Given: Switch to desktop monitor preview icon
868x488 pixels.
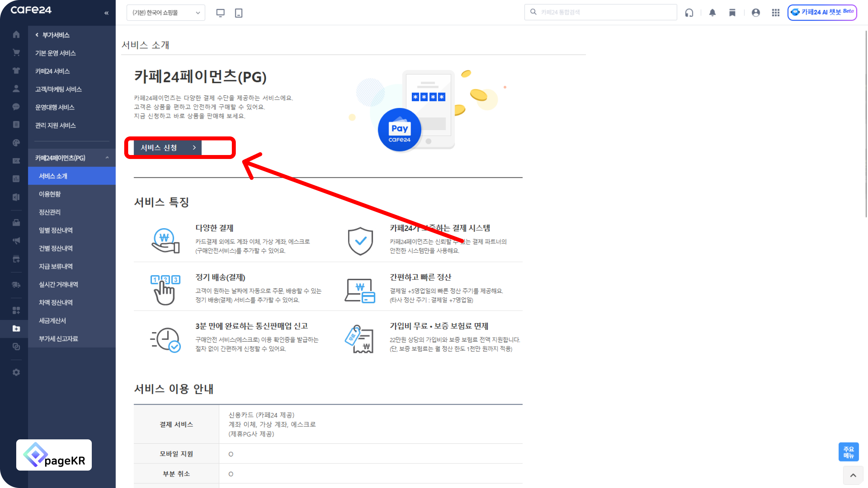Looking at the screenshot, I should click(x=220, y=13).
